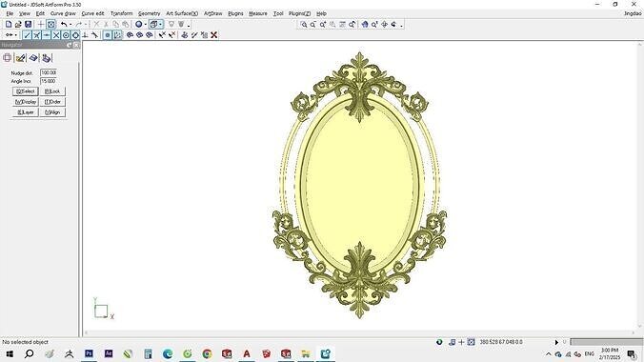Open the snap options dropdown arrow

click(x=15, y=35)
